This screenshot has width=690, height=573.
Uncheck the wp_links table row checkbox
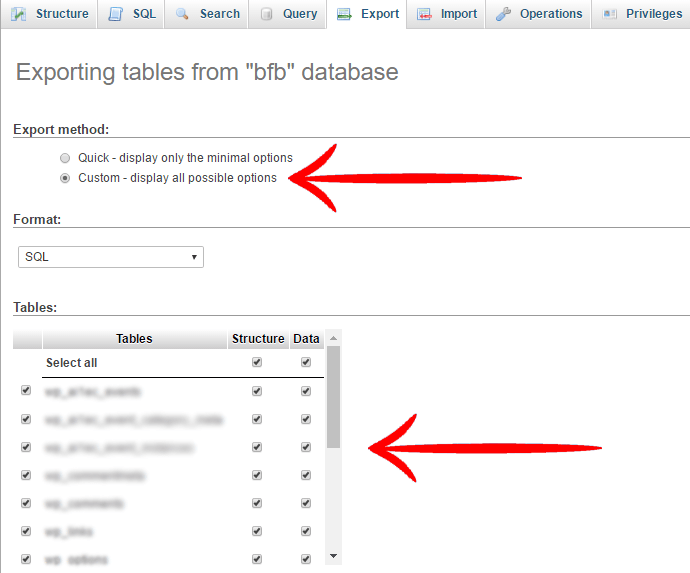[x=26, y=531]
